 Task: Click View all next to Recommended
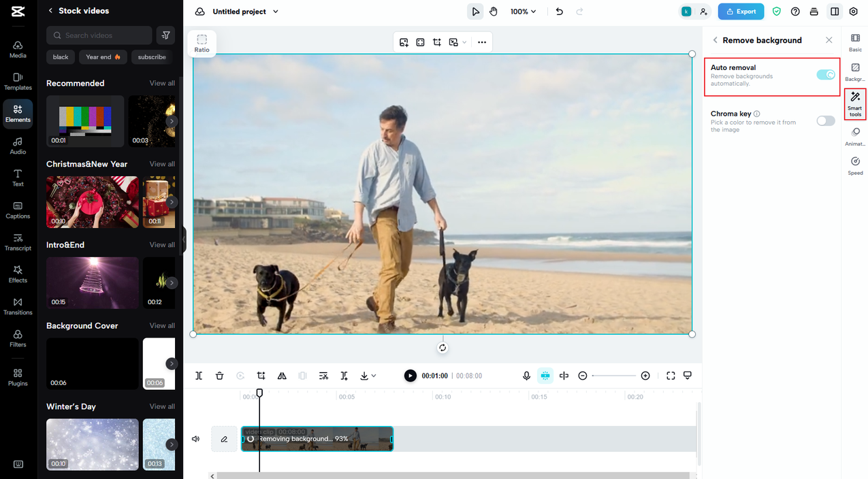point(162,83)
